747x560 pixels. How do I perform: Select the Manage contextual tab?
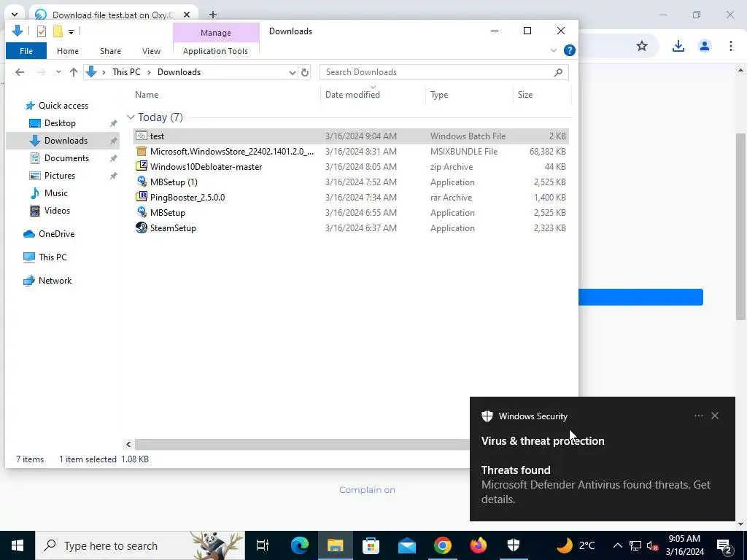(x=216, y=32)
